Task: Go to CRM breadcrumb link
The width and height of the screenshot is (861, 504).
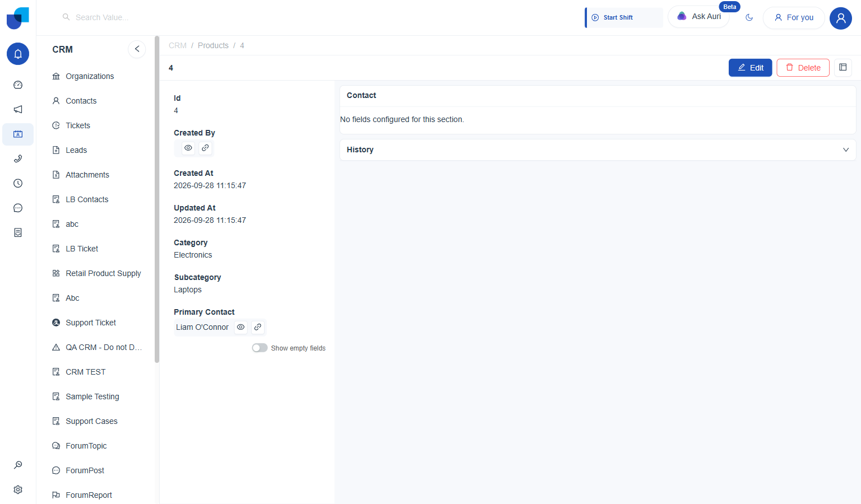Action: click(x=178, y=45)
